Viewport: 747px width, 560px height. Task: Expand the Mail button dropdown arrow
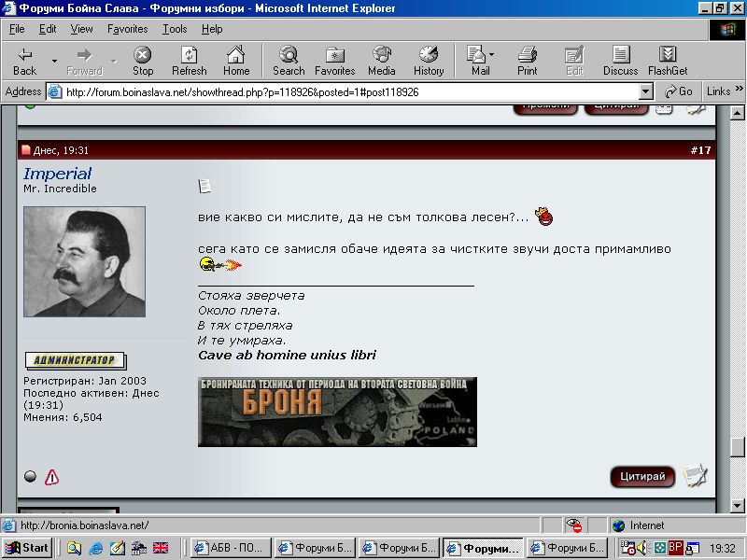click(x=492, y=55)
